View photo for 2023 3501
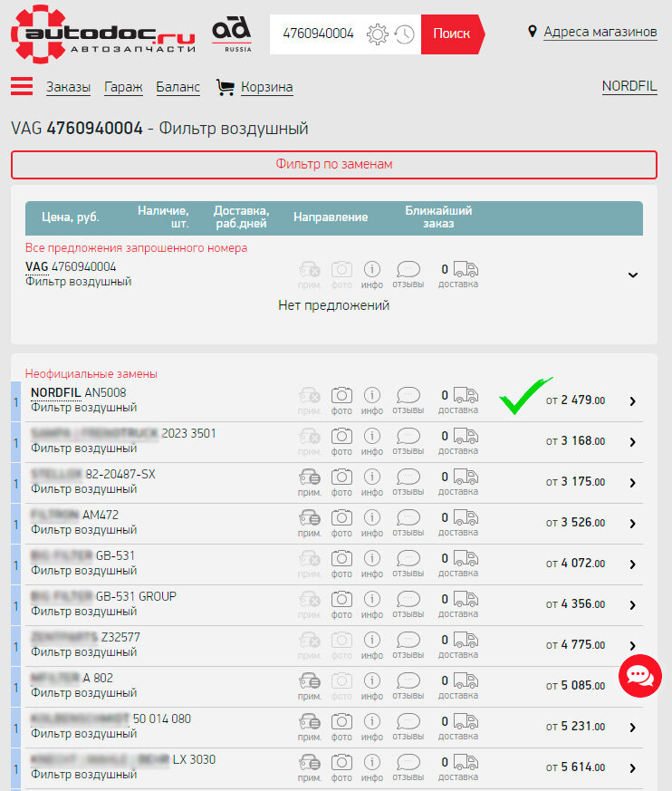This screenshot has width=672, height=791. point(341,442)
